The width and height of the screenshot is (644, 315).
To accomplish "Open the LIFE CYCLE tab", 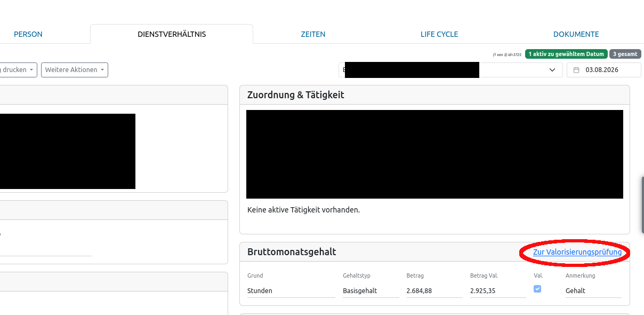I will coord(439,34).
